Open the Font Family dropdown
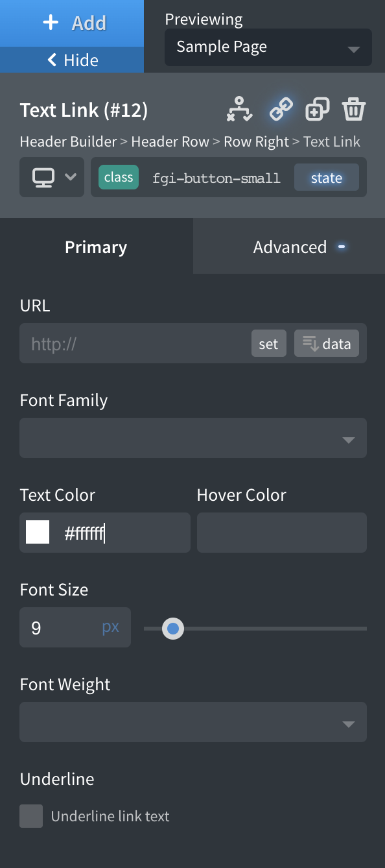 pos(192,438)
